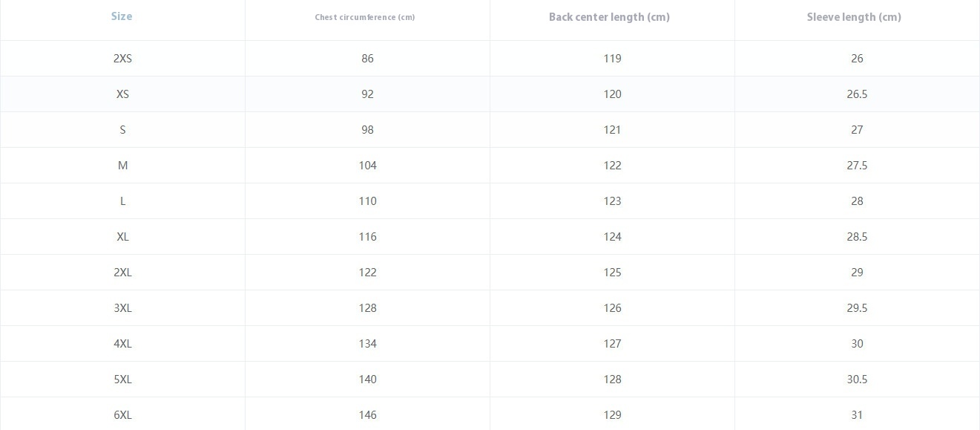Select the XL size cell
The image size is (980, 430).
pos(122,237)
